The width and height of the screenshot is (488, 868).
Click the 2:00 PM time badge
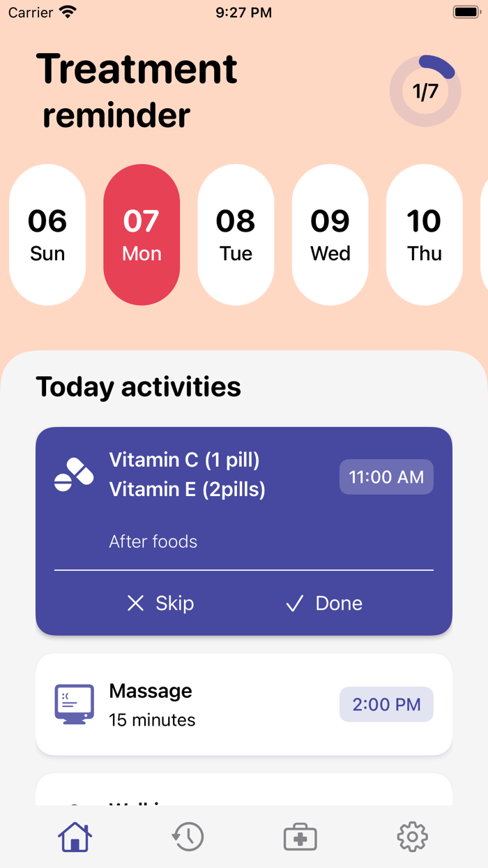[386, 704]
